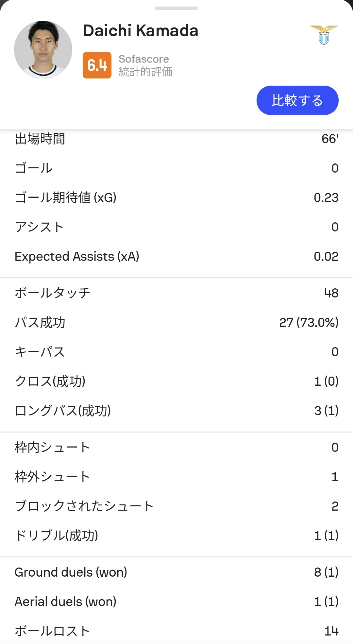Select the ロングパス(成功) row
The width and height of the screenshot is (353, 644).
(x=176, y=411)
